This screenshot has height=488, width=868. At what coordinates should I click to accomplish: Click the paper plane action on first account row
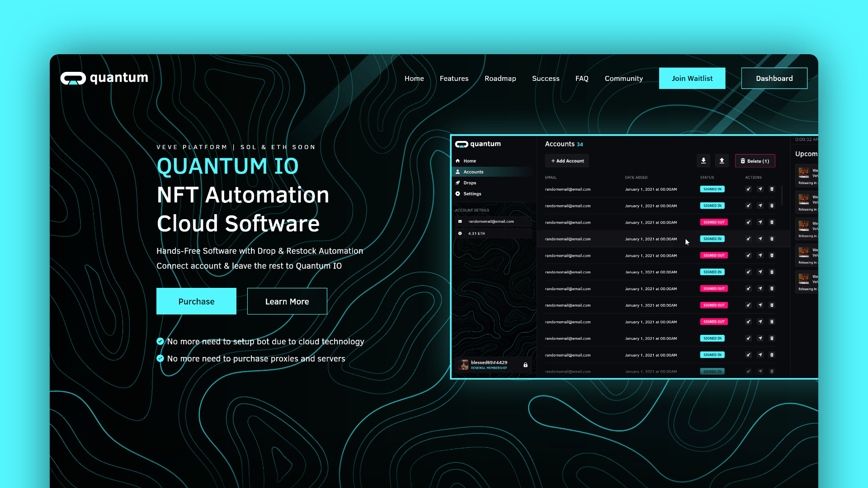760,189
